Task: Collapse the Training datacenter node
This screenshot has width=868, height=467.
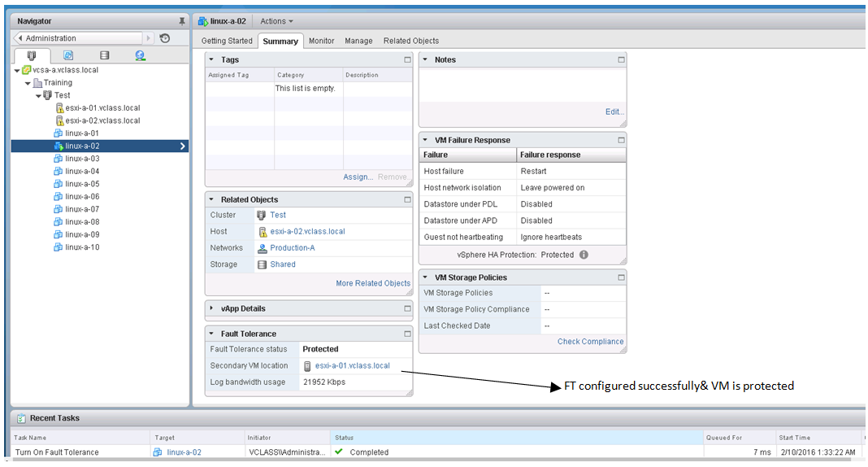Action: point(28,83)
